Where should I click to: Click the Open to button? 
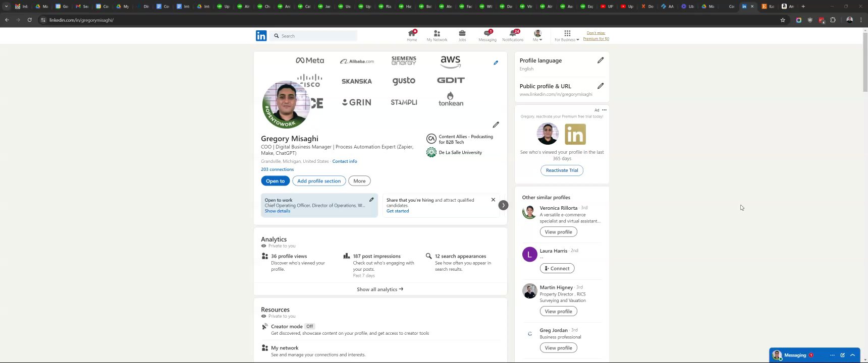[x=275, y=181]
